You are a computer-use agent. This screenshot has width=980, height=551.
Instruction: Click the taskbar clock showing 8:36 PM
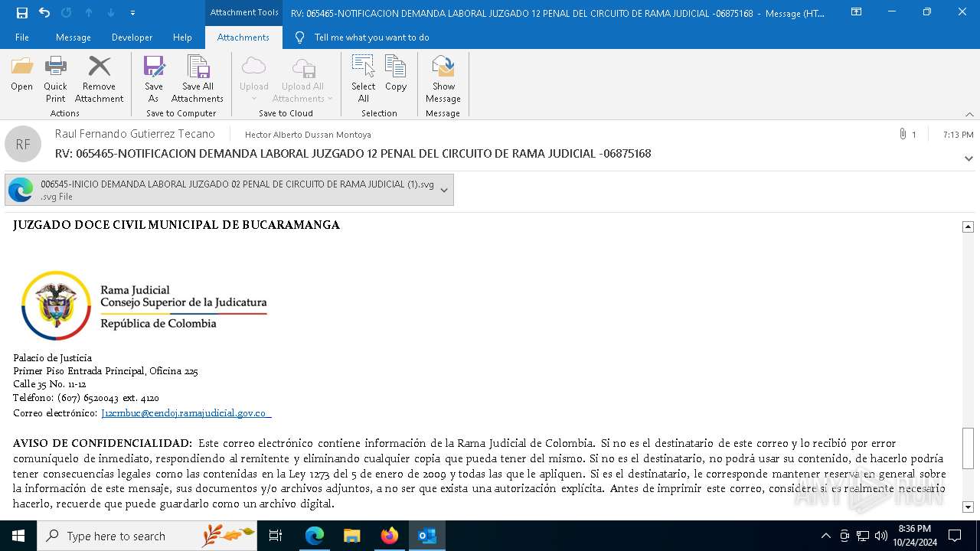pos(914,536)
